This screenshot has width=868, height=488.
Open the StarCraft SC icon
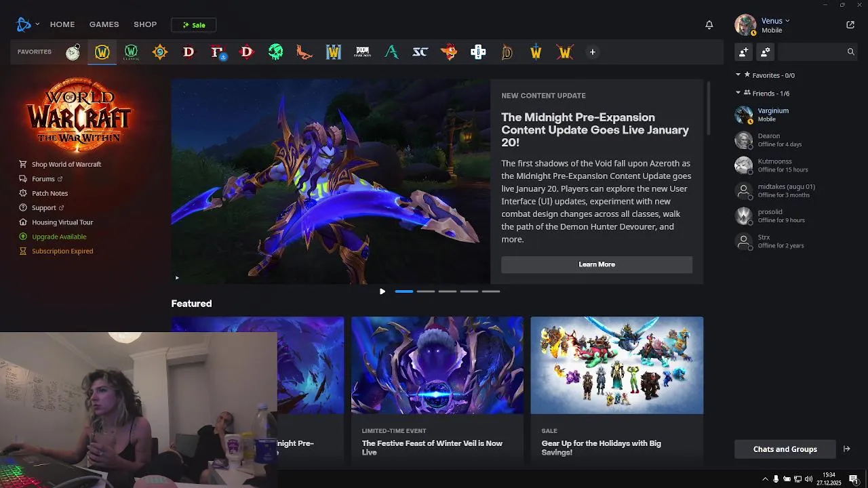pos(420,52)
